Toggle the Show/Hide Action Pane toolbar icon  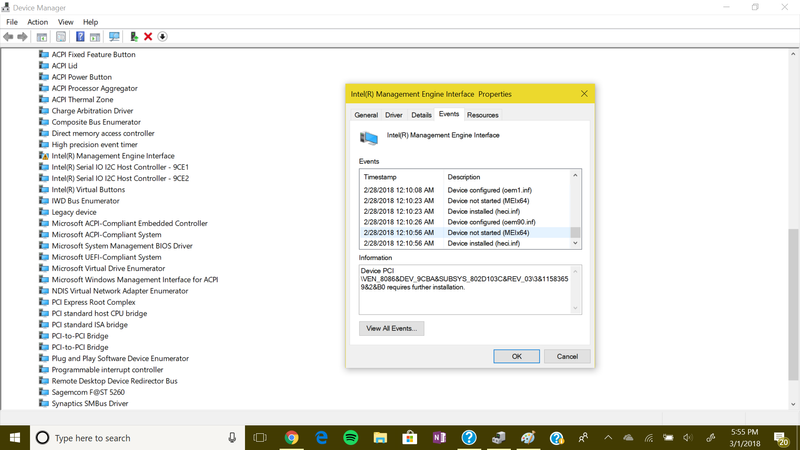[95, 37]
